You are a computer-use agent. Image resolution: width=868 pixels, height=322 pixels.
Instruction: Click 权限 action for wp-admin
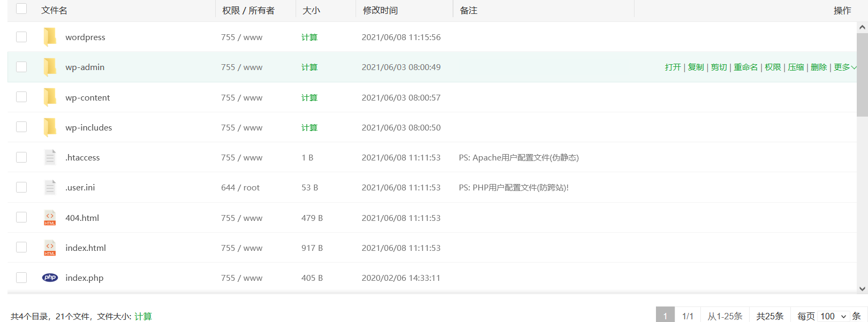click(773, 67)
